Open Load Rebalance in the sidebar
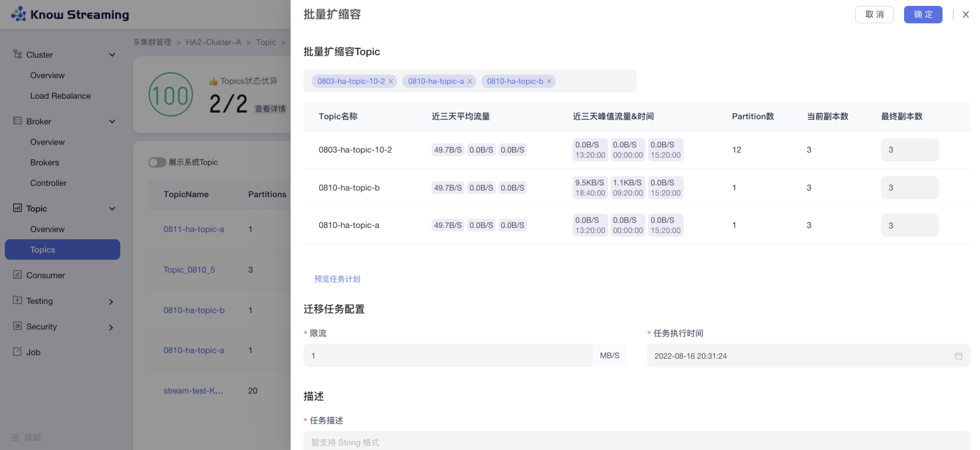The width and height of the screenshot is (980, 450). [x=61, y=96]
